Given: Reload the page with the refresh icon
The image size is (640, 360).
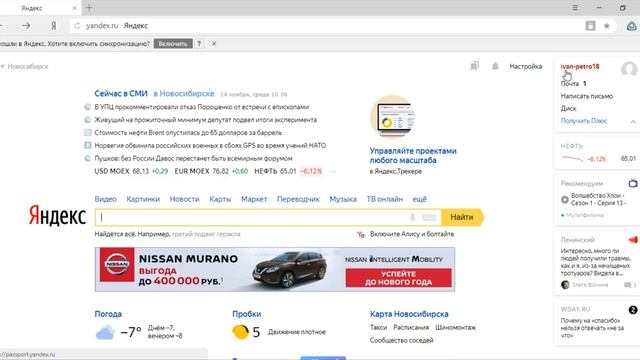Looking at the screenshot, I should pyautogui.click(x=77, y=26).
